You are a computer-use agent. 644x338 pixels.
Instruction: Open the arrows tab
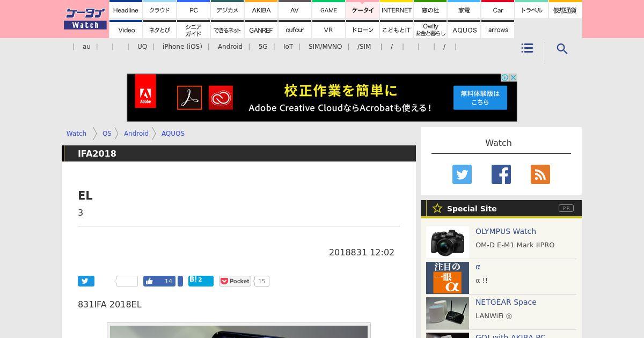pos(497,30)
